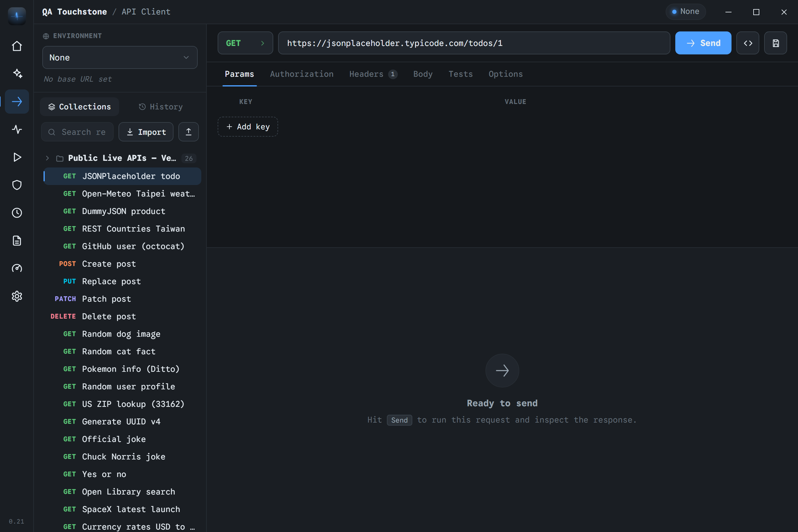Select the JSONPlaceholder todo request
The height and width of the screenshot is (532, 798).
(122, 176)
